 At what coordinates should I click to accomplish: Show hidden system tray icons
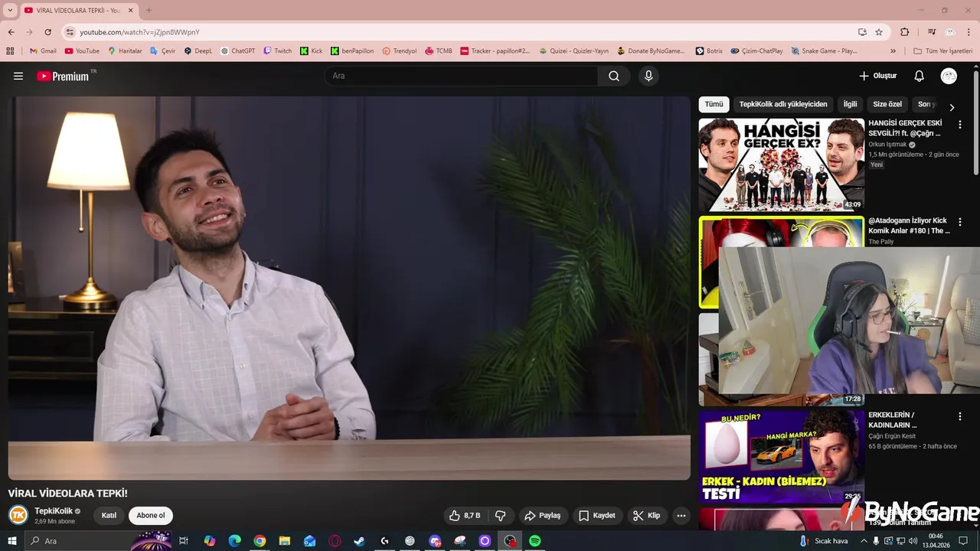[x=864, y=541]
